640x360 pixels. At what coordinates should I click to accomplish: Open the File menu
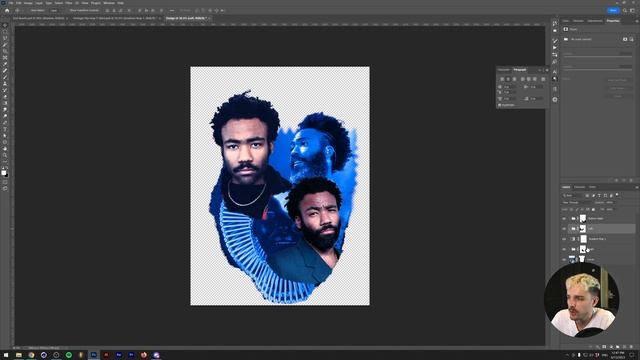point(11,3)
